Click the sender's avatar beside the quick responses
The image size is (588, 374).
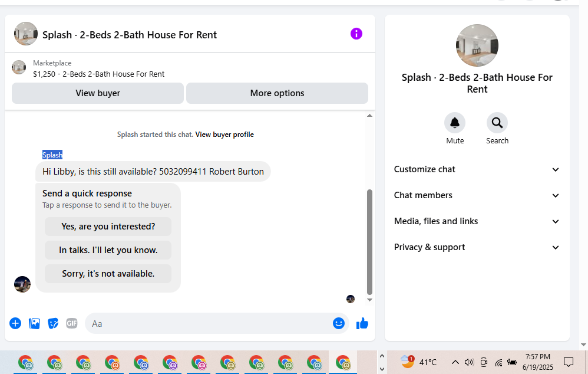point(22,284)
